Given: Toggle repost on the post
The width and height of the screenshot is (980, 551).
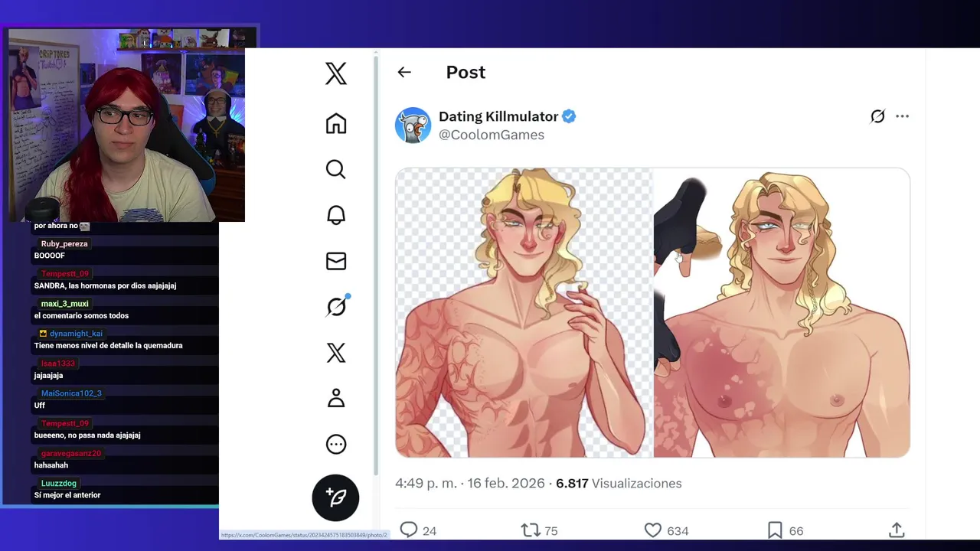Looking at the screenshot, I should pyautogui.click(x=530, y=530).
